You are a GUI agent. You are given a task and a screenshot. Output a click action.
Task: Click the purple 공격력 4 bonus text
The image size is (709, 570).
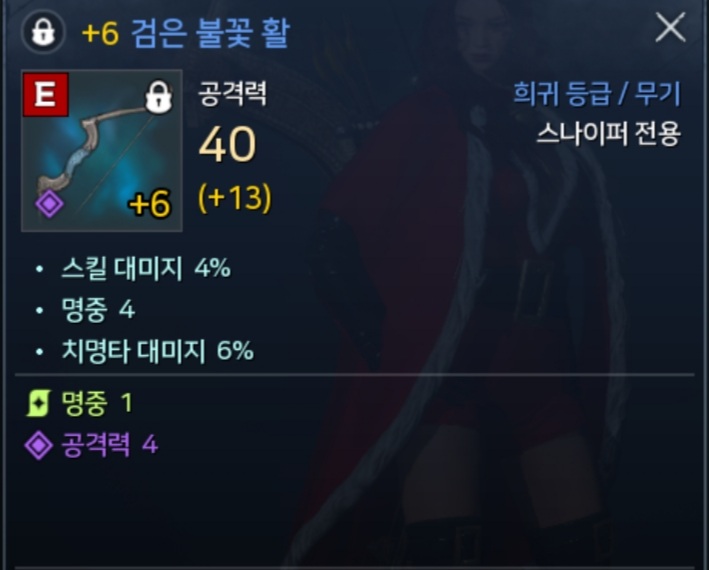pos(109,445)
